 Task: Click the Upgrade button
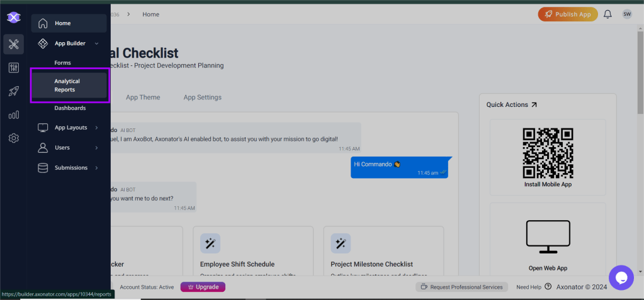(203, 287)
